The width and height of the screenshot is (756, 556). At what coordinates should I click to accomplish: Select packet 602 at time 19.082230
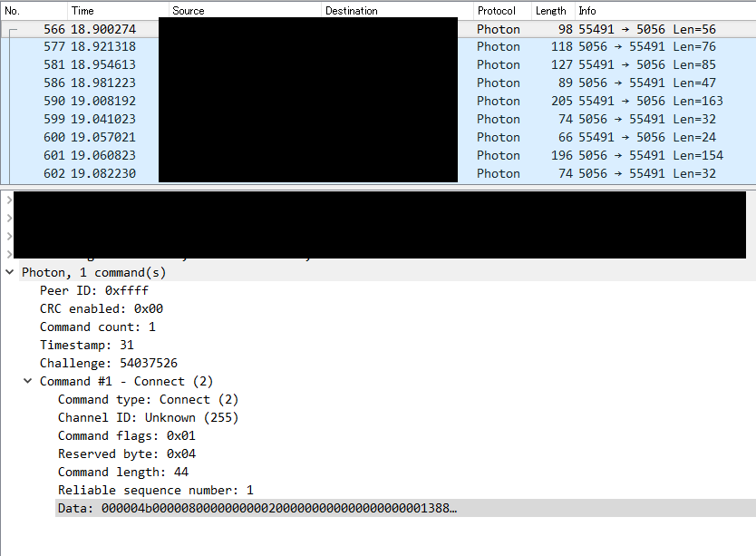click(378, 173)
